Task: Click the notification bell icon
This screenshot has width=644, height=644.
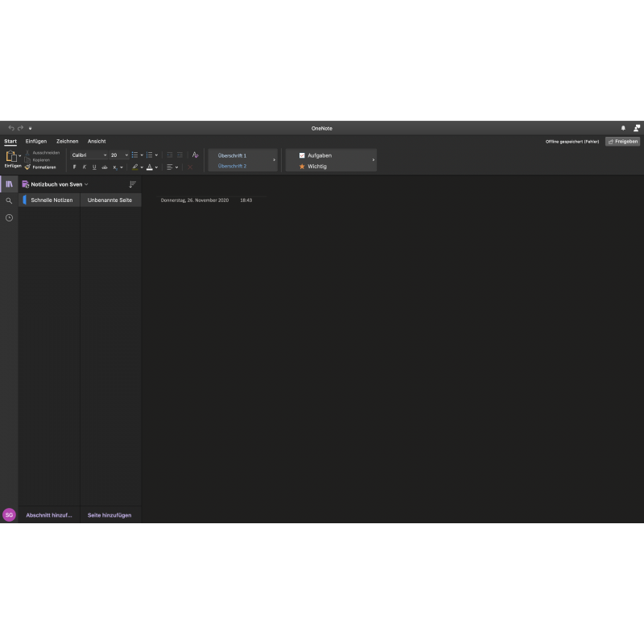Action: click(x=623, y=128)
